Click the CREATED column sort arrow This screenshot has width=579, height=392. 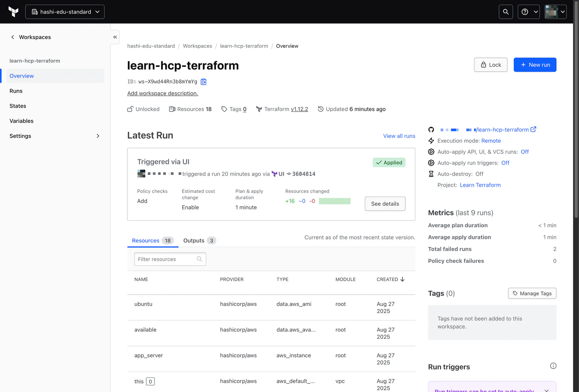(402, 279)
